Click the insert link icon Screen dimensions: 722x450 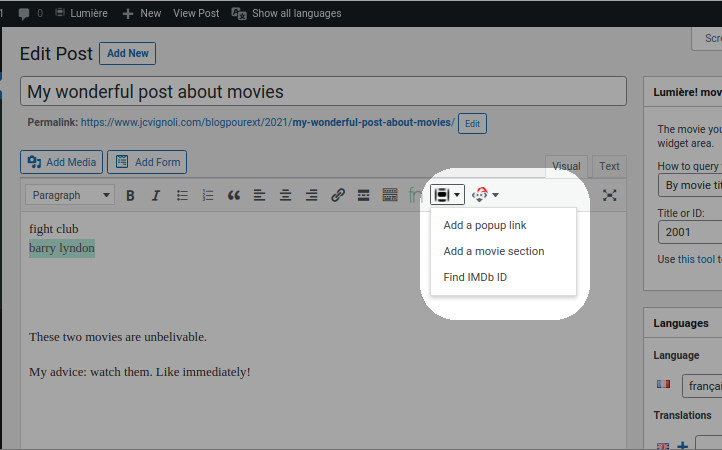pos(338,195)
